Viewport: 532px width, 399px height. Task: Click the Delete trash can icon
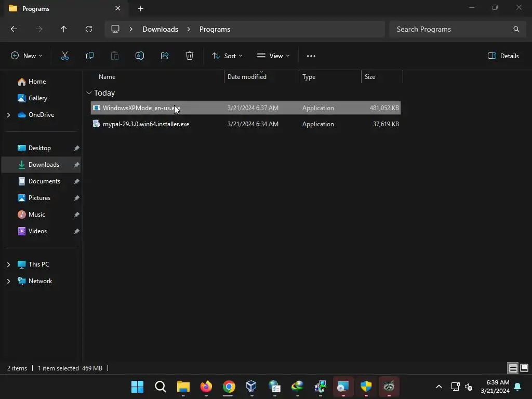(190, 56)
